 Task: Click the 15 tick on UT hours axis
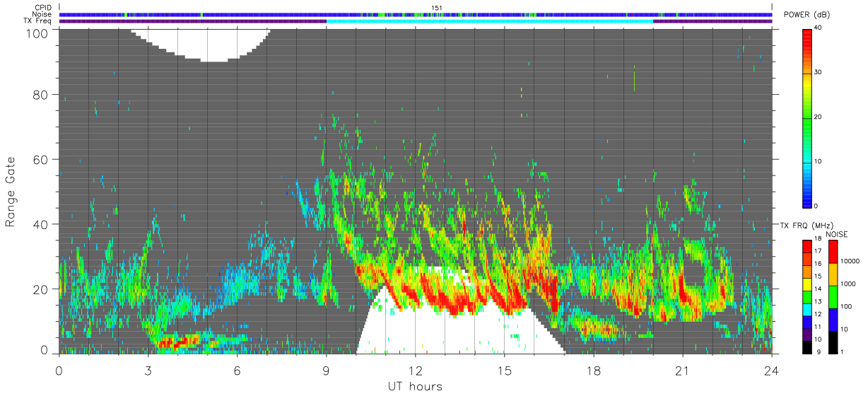pos(504,371)
